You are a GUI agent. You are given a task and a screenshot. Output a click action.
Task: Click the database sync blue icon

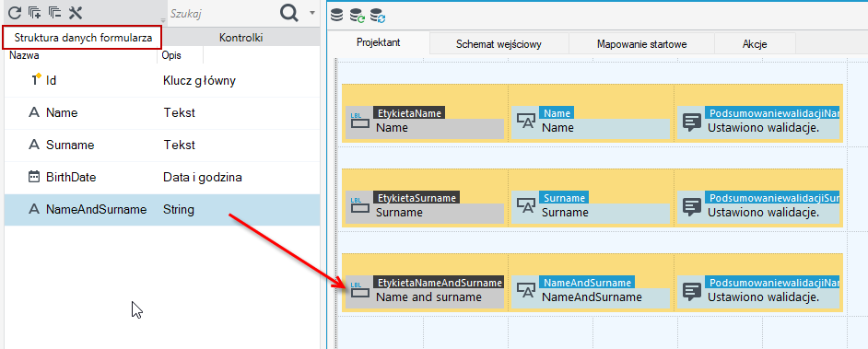[x=378, y=15]
